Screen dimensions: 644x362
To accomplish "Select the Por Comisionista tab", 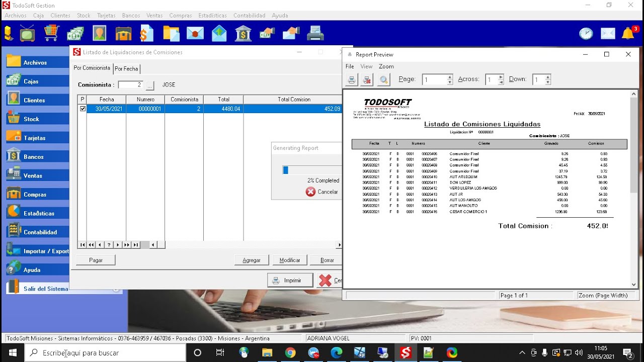I will 92,68.
